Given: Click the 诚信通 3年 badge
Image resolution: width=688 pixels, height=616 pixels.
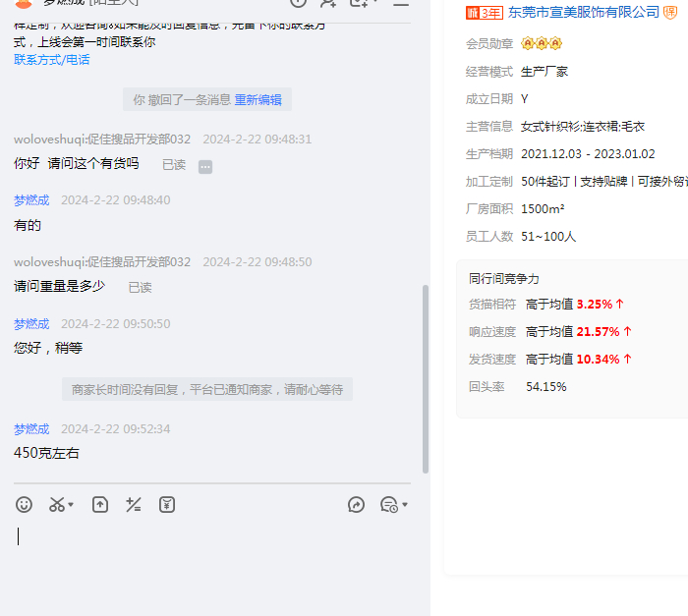Looking at the screenshot, I should click(485, 12).
